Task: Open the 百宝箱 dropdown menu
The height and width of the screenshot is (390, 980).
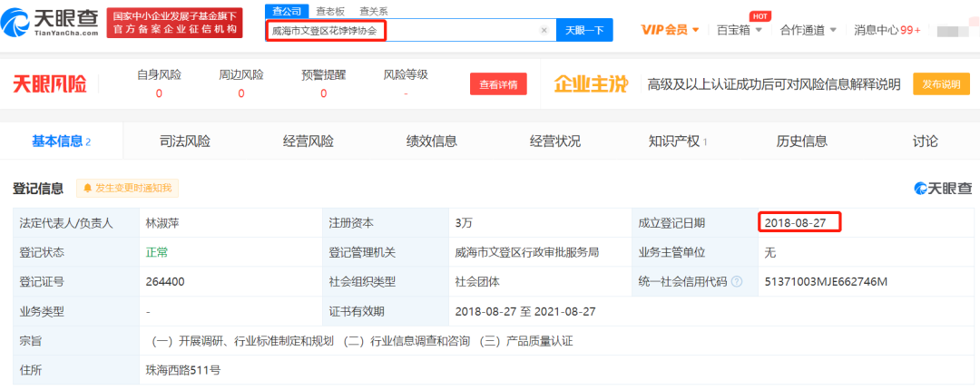Action: 740,30
